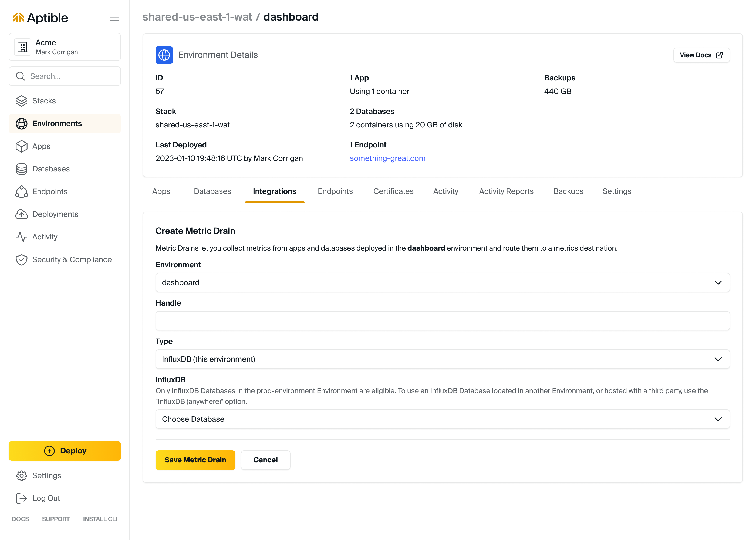Click the yellow Deploy button

[65, 451]
